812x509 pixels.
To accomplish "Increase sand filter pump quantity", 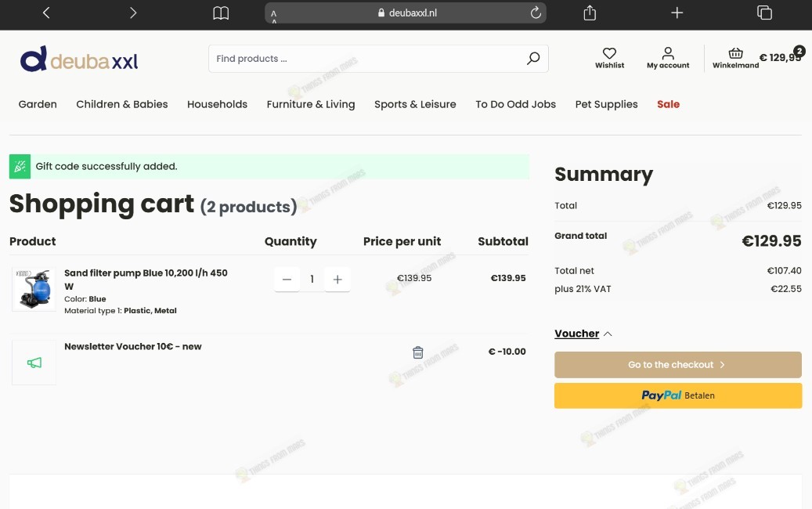I will point(337,280).
